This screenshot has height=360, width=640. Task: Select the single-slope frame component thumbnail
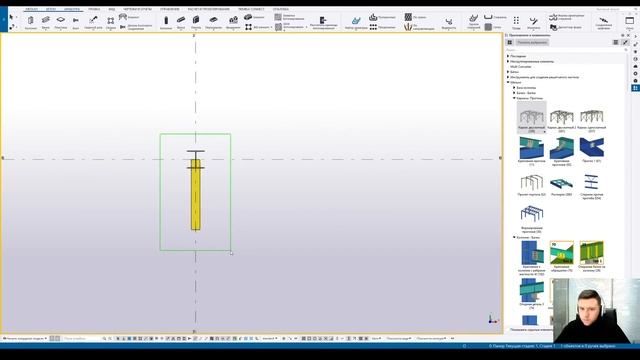coord(591,118)
